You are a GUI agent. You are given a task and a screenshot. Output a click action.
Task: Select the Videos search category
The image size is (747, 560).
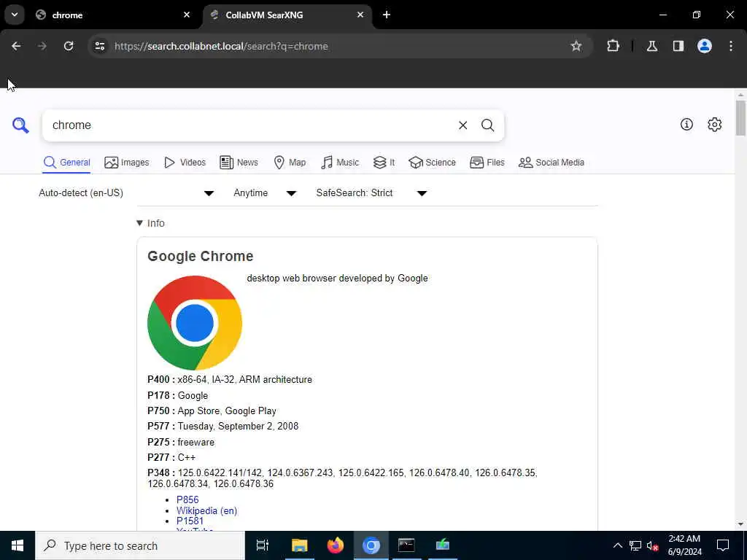tap(185, 163)
